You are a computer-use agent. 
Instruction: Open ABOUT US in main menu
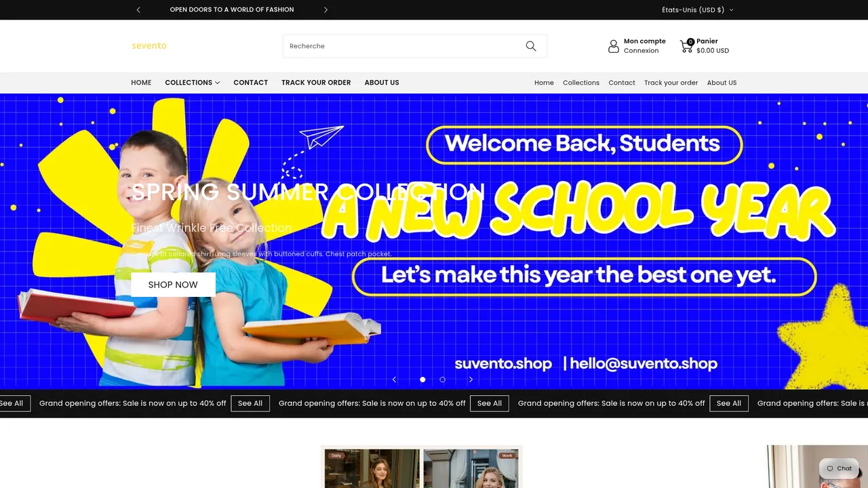(x=382, y=83)
